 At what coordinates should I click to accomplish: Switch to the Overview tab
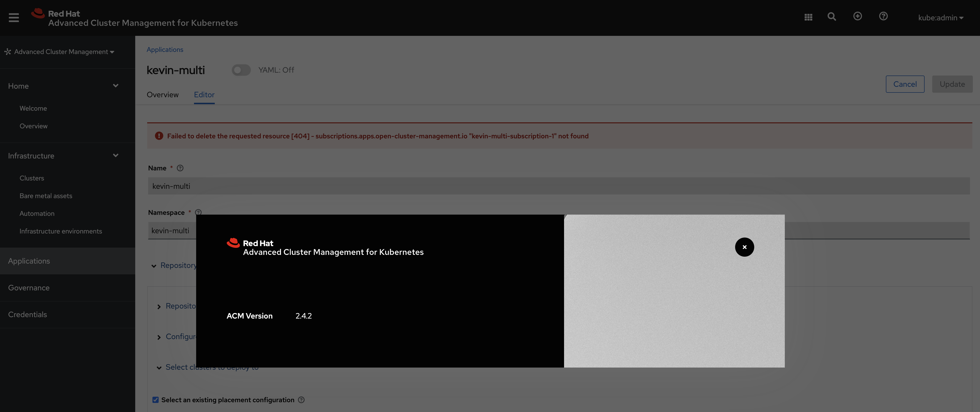[162, 95]
